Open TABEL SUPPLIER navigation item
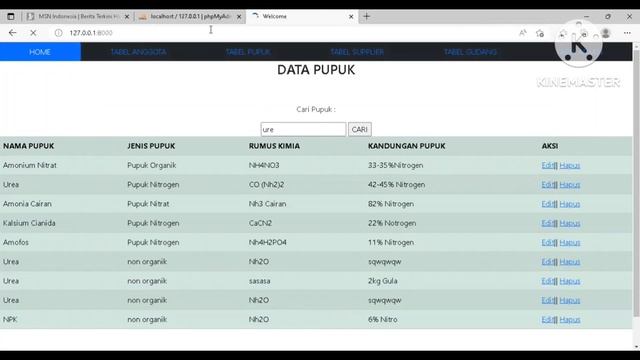640x360 pixels. [x=357, y=52]
